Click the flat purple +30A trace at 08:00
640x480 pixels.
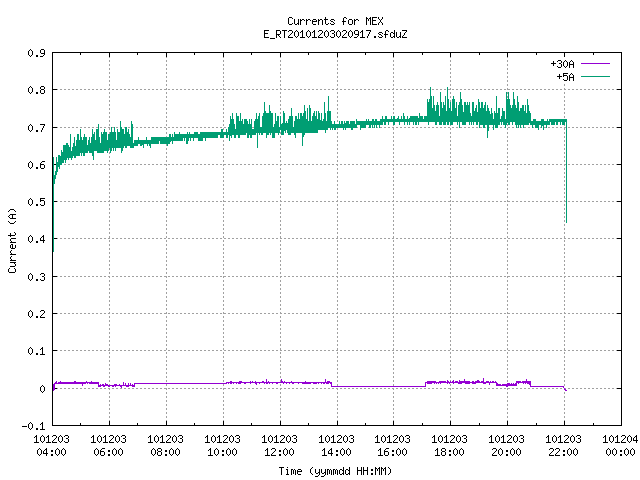(166, 383)
